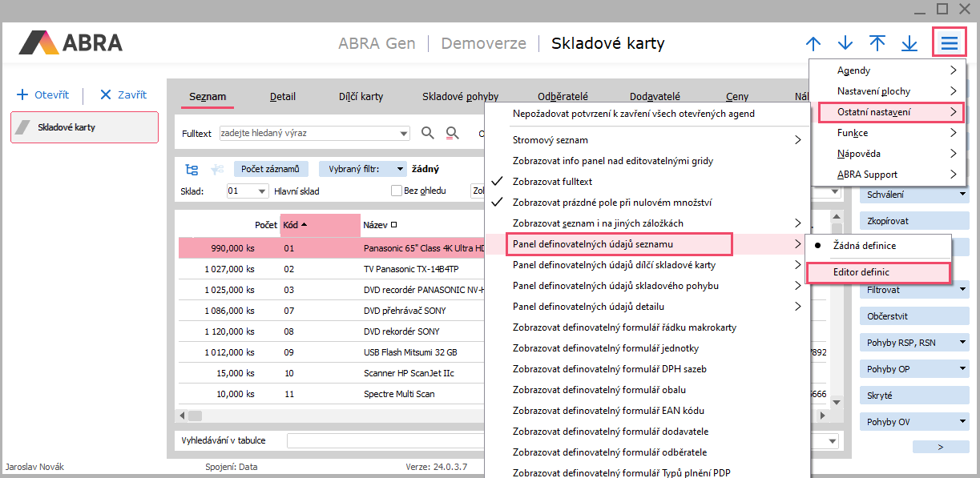Image resolution: width=980 pixels, height=478 pixels.
Task: Expand Panel definovatelných údajů skladového pohybu
Action: click(x=647, y=286)
